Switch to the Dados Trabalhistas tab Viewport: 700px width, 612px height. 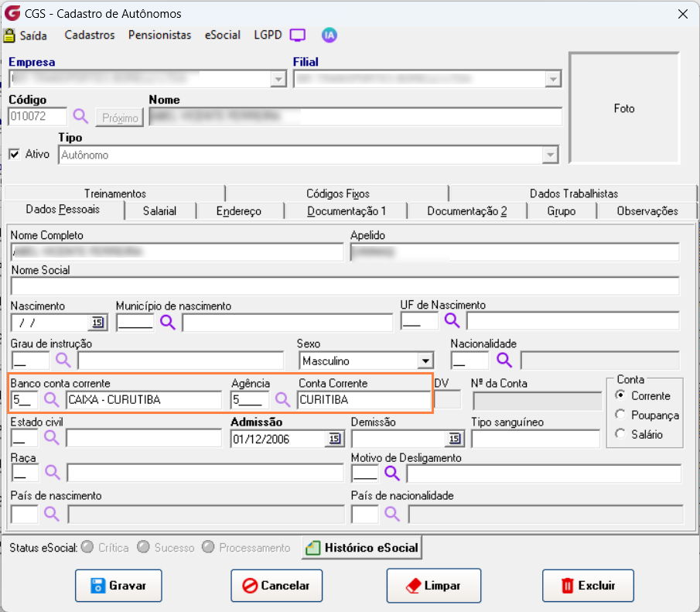tap(574, 193)
